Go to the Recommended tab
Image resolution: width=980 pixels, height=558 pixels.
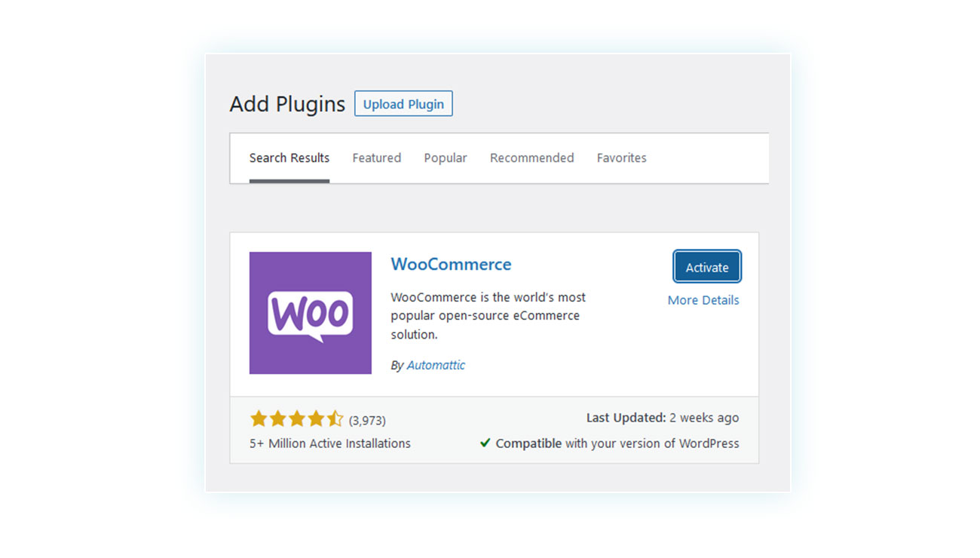pyautogui.click(x=532, y=158)
